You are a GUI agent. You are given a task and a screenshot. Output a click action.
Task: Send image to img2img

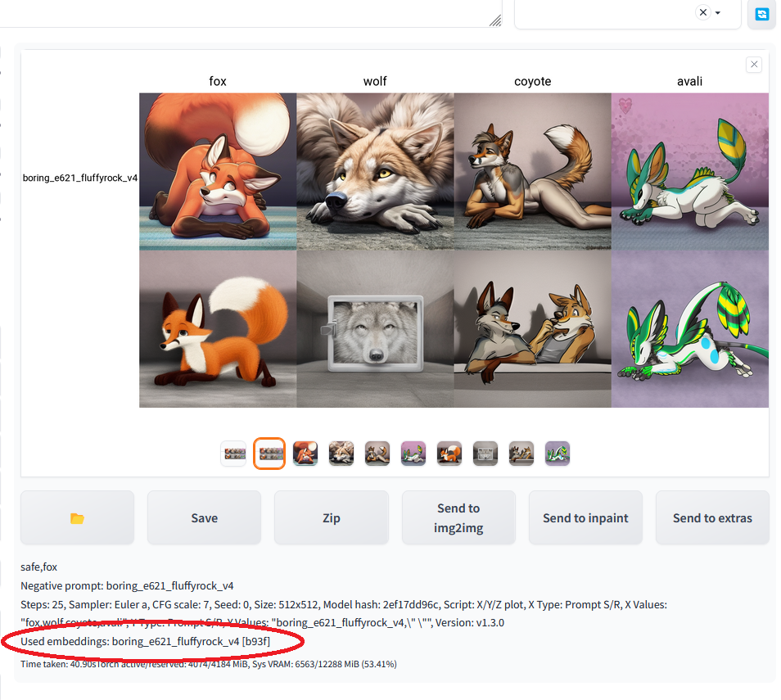pyautogui.click(x=458, y=517)
